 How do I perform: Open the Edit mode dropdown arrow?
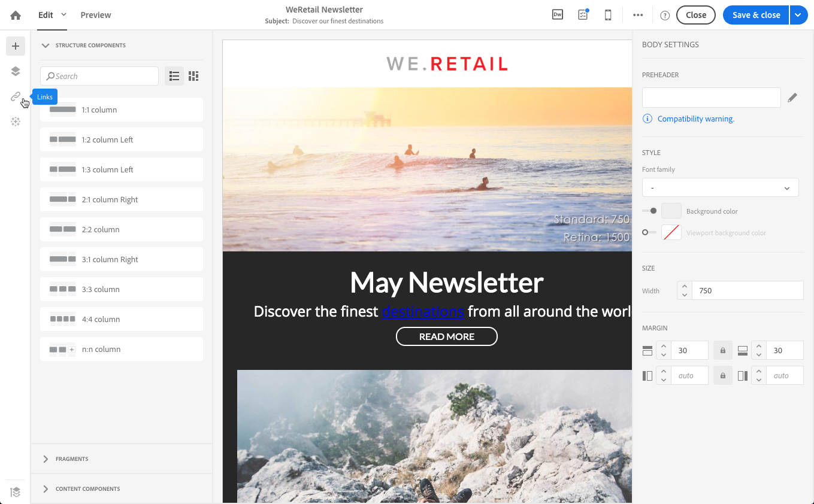[64, 14]
